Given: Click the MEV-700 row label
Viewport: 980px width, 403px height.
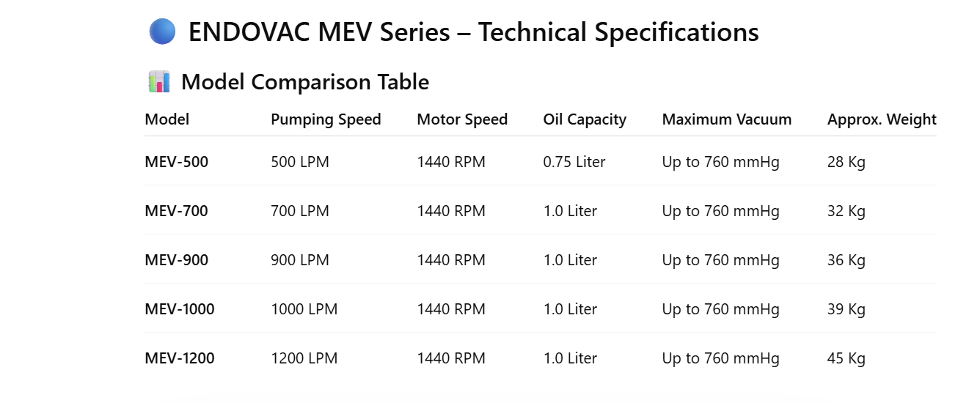Looking at the screenshot, I should tap(176, 211).
